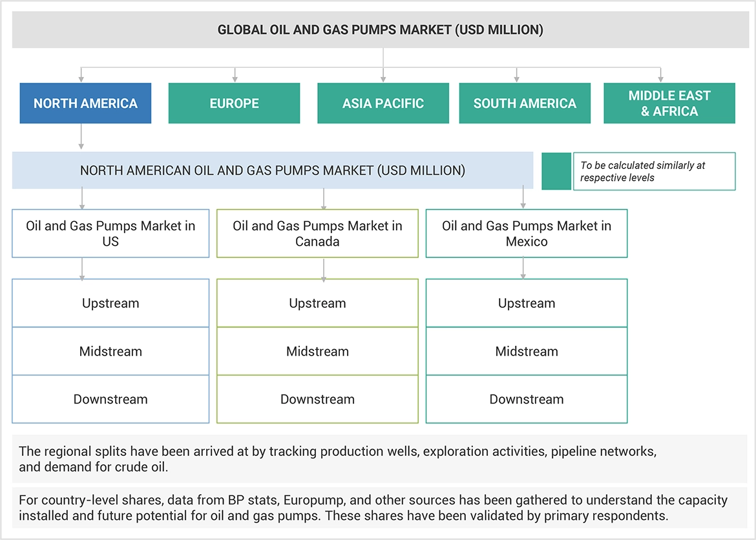Select Midstream under the Mexico market
This screenshot has height=540, width=756.
(x=526, y=351)
